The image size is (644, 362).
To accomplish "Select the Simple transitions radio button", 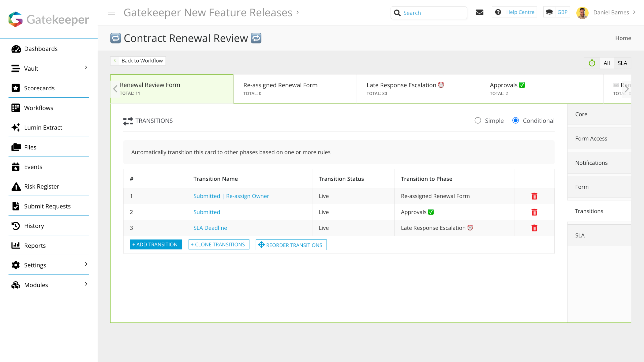I will pyautogui.click(x=477, y=120).
